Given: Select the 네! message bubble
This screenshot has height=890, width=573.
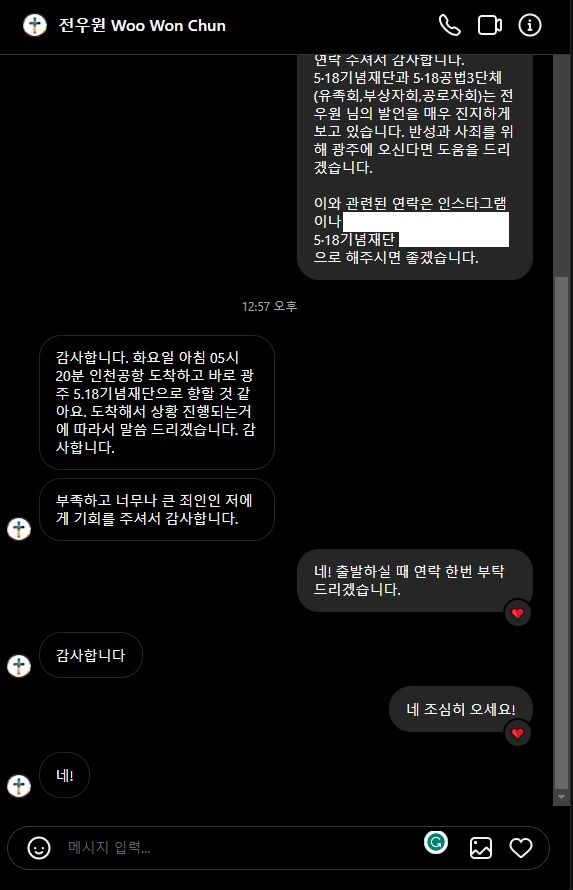Looking at the screenshot, I should point(65,775).
